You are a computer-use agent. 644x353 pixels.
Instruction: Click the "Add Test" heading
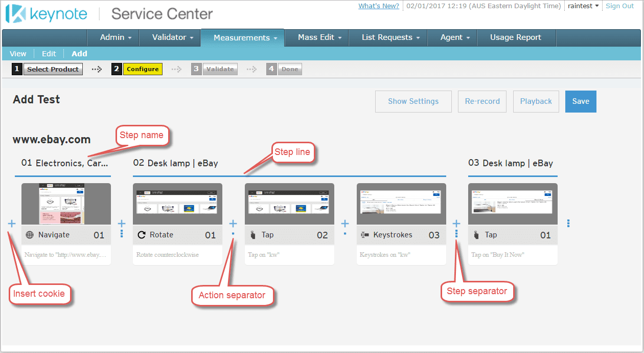point(36,99)
